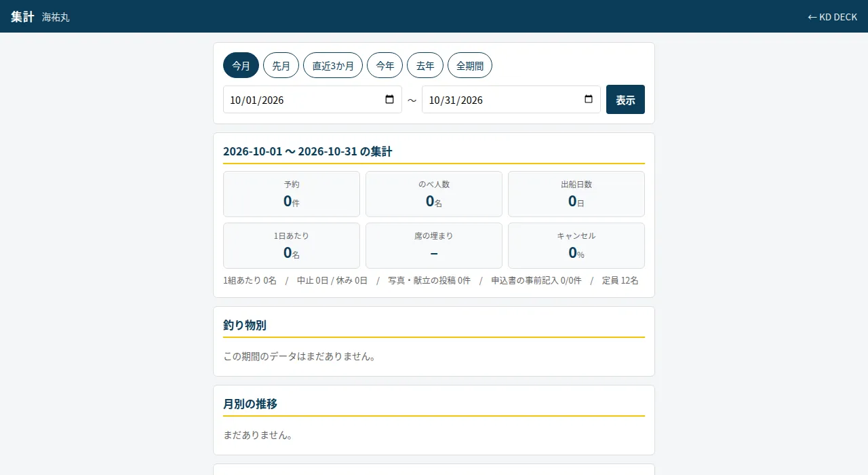Click text この期間のデータはまだありません。

[300, 356]
